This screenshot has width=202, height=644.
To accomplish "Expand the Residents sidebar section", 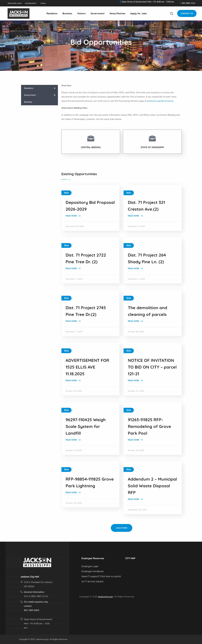I will 55,88.
